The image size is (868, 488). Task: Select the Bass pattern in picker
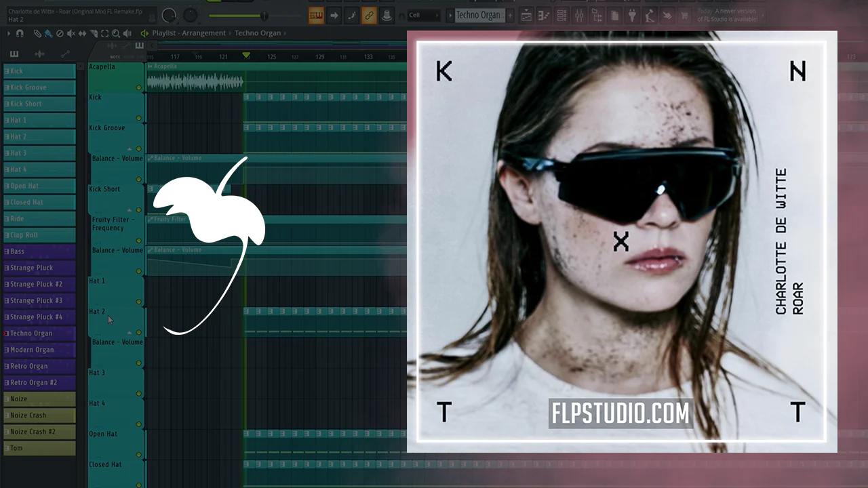[x=39, y=251]
